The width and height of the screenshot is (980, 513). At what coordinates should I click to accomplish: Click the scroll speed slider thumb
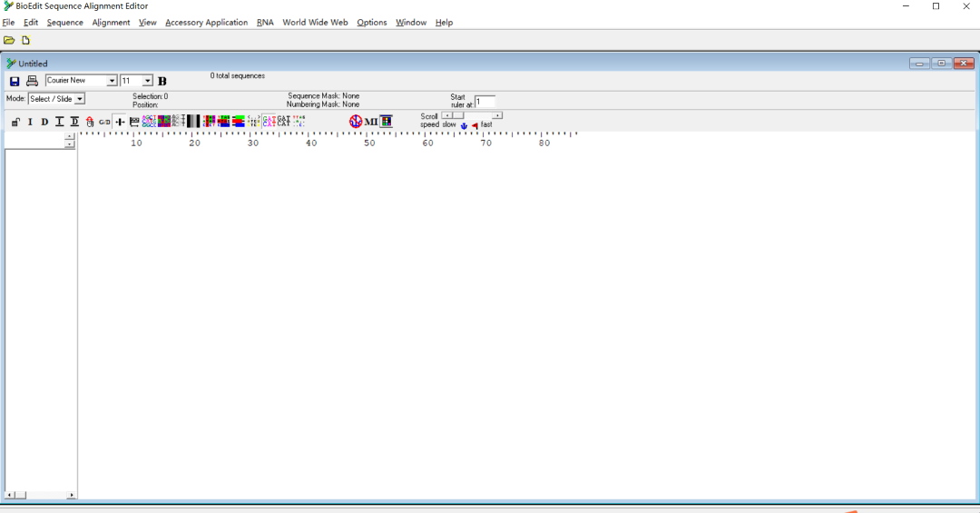pyautogui.click(x=458, y=115)
